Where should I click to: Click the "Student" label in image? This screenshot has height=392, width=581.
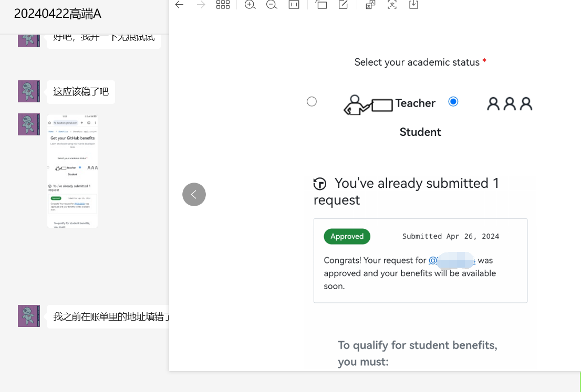point(420,132)
